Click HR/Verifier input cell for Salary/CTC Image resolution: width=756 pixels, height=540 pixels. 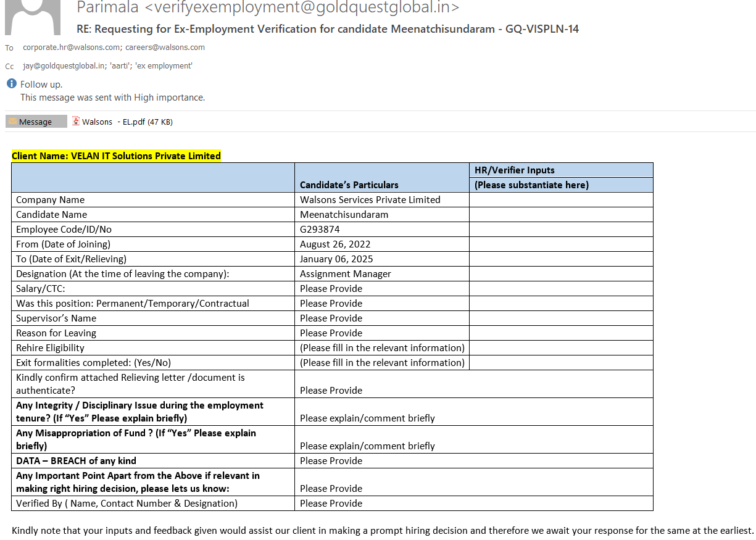[x=561, y=288]
